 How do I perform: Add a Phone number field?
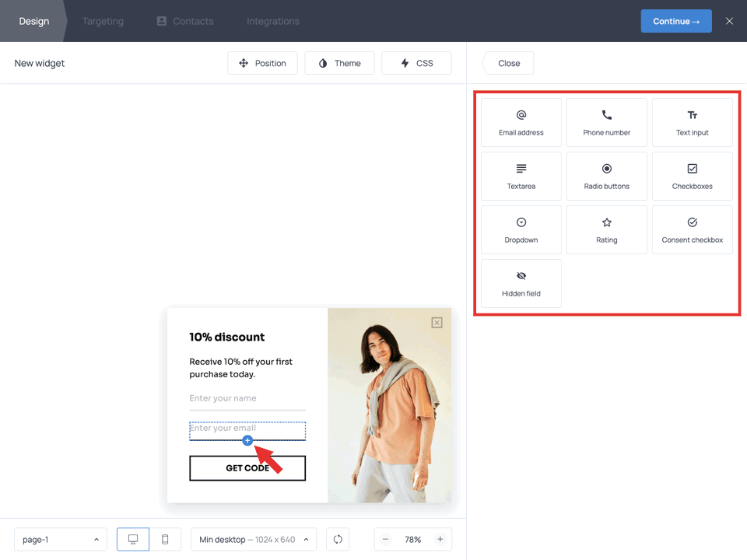point(606,122)
